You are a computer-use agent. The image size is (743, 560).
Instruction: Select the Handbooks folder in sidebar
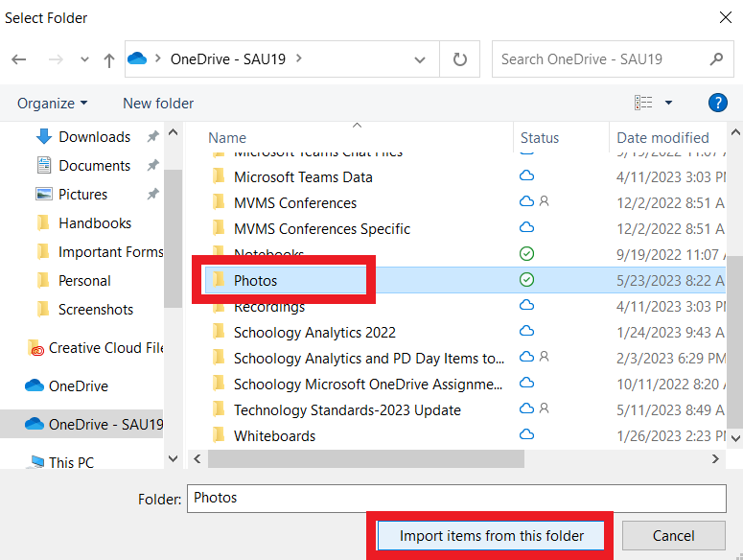click(95, 223)
